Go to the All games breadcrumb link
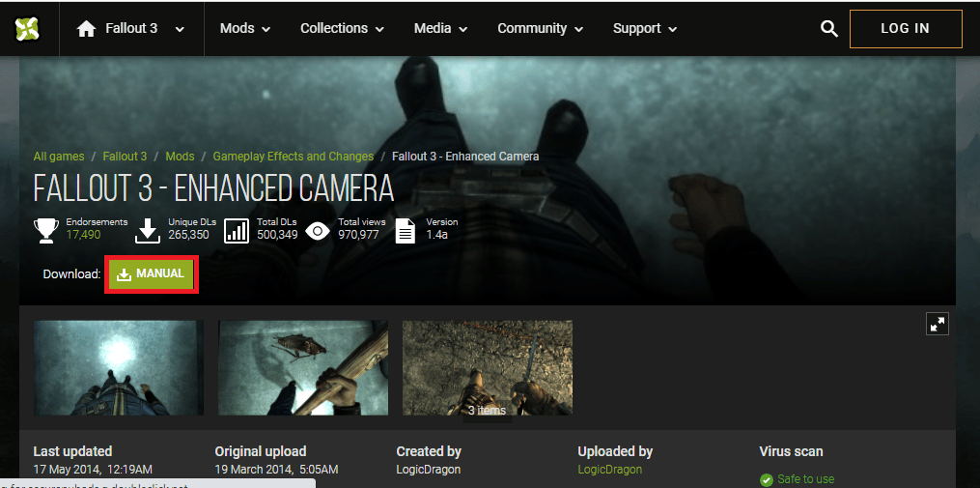This screenshot has height=488, width=980. (59, 157)
